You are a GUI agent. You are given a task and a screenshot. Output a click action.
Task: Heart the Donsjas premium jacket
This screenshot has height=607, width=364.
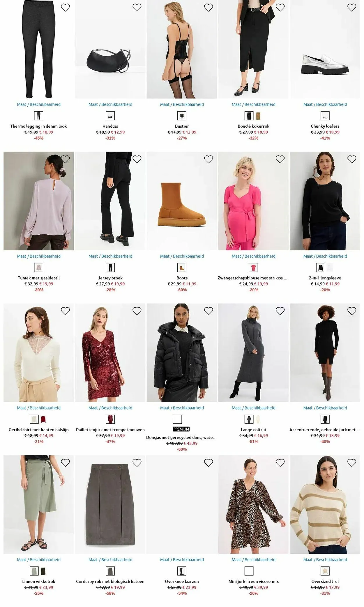[x=208, y=311]
